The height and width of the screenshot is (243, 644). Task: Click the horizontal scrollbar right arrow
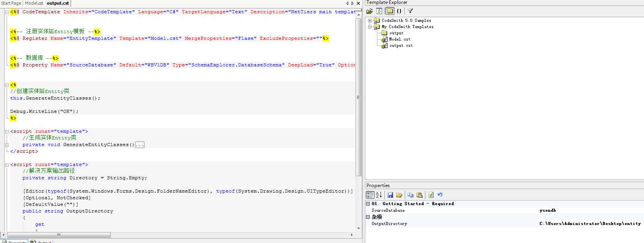352,235
